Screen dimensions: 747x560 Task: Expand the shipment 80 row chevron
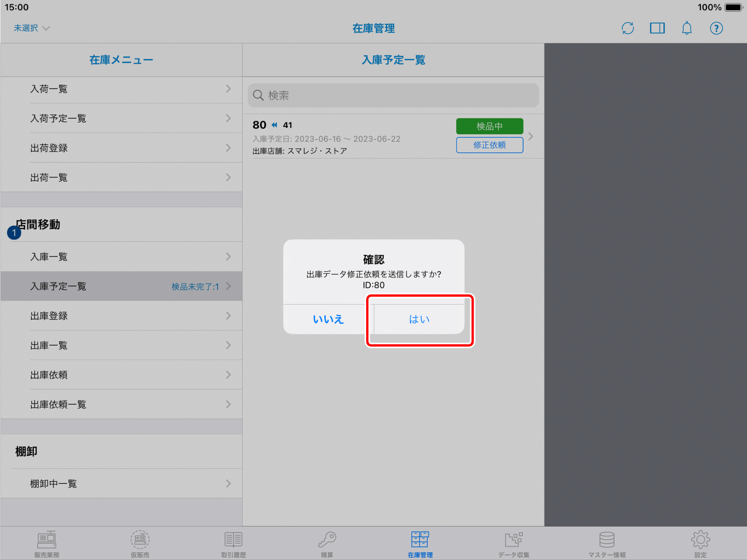click(531, 136)
